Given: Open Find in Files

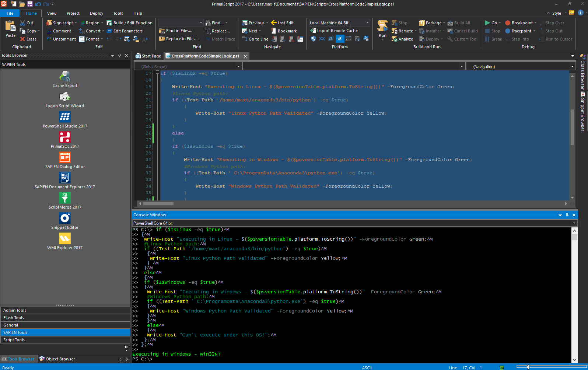Looking at the screenshot, I should pyautogui.click(x=176, y=31).
